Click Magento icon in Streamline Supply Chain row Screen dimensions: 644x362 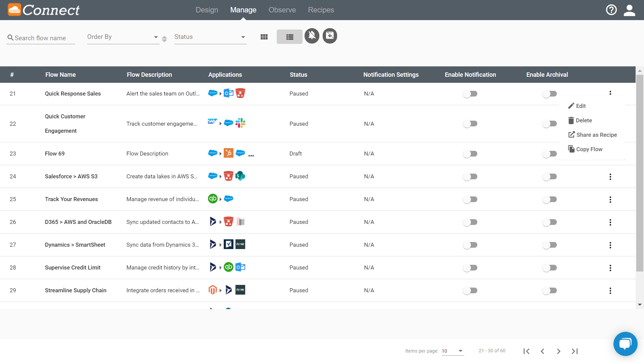click(x=213, y=290)
